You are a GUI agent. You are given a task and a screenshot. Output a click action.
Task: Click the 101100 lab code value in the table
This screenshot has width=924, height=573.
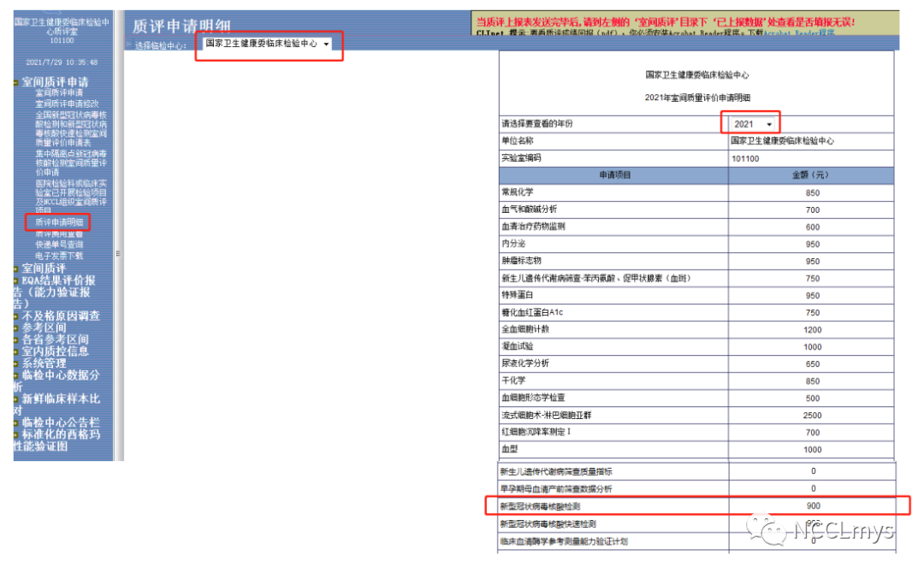point(745,158)
